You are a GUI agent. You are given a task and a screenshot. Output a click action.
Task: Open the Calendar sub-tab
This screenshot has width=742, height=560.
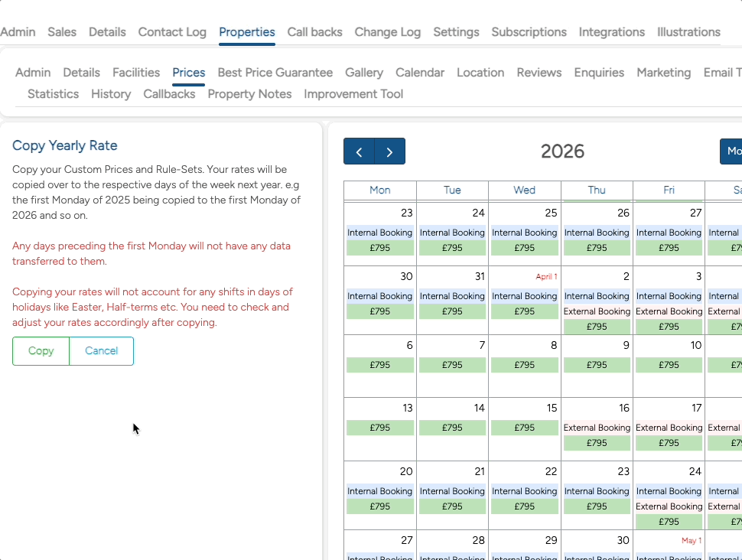pos(419,73)
